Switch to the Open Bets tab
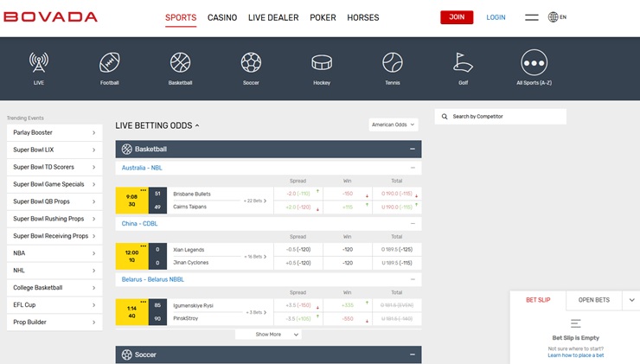 click(593, 300)
